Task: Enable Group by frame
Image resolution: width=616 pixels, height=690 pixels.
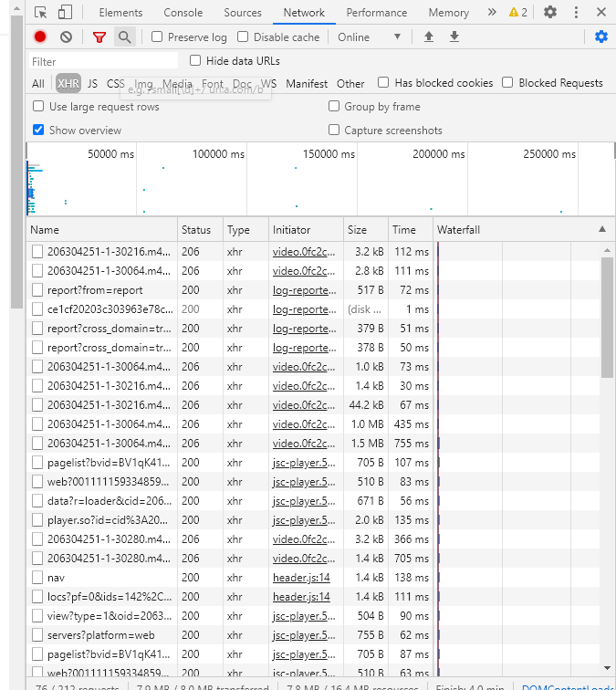Action: tap(334, 106)
